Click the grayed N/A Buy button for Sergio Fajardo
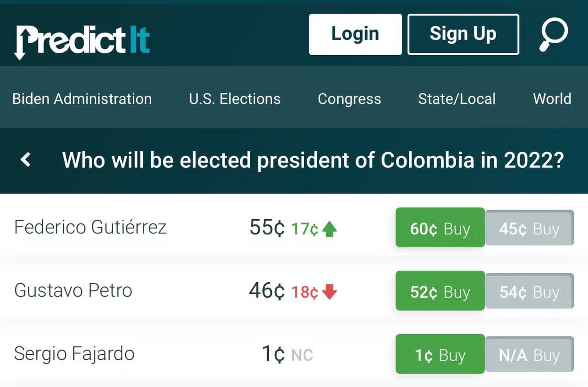This screenshot has width=588, height=387. (529, 354)
